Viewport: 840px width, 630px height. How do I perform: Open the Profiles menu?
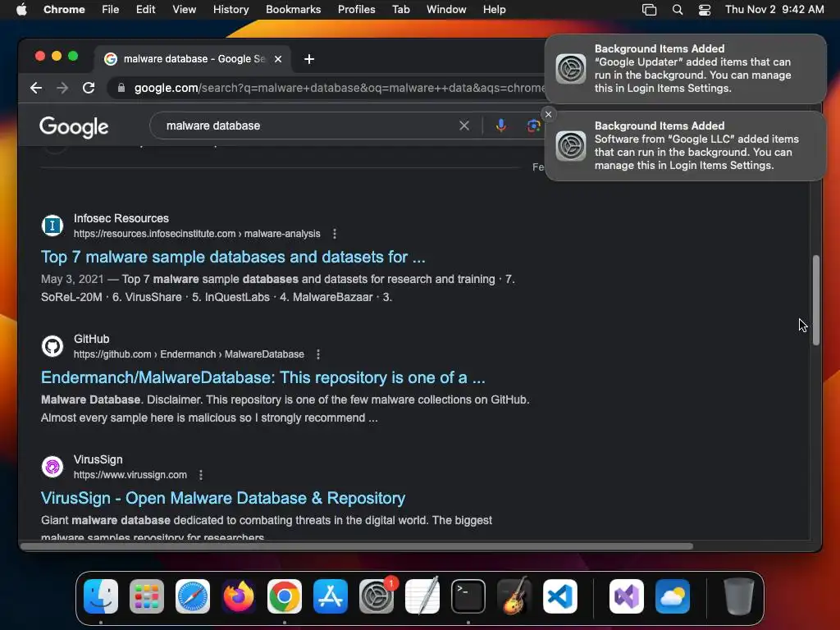pyautogui.click(x=356, y=10)
